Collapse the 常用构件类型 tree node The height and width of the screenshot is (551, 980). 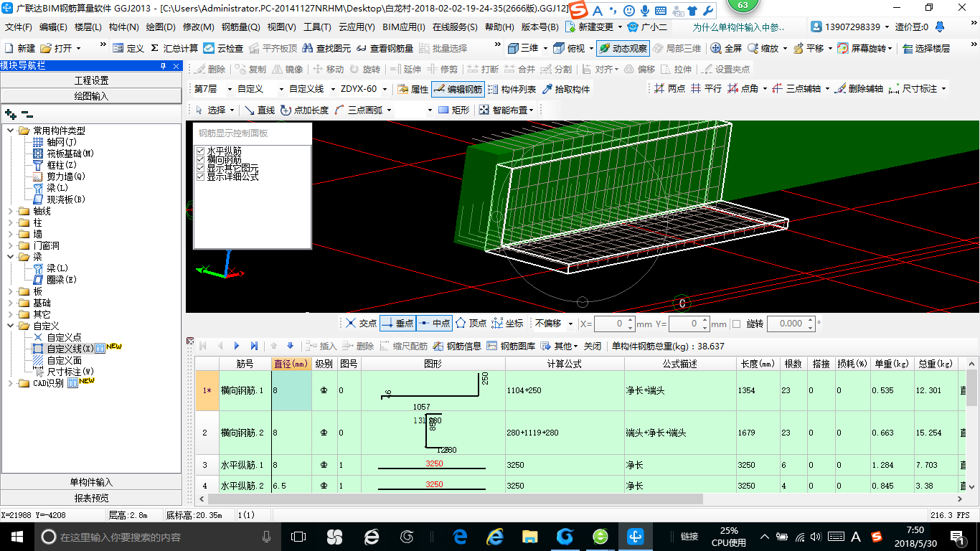(x=11, y=131)
